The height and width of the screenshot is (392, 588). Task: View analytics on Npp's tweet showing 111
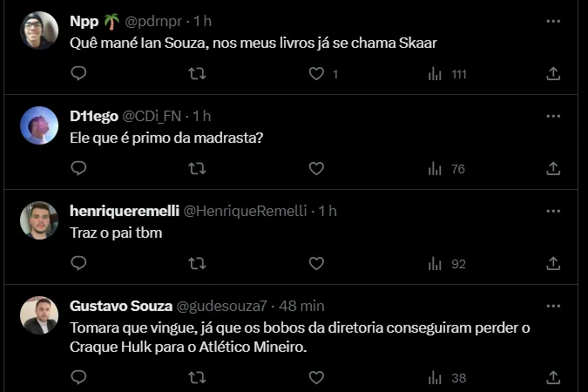(x=448, y=75)
